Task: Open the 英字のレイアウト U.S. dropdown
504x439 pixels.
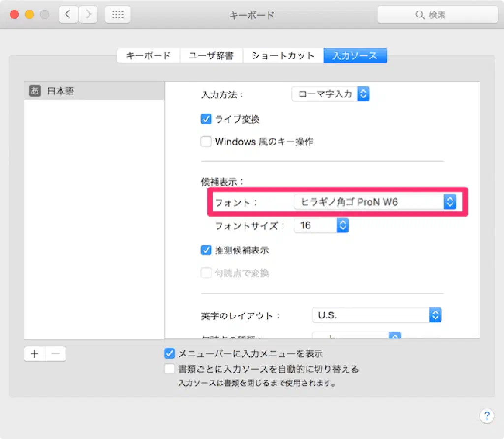Action: (x=377, y=315)
